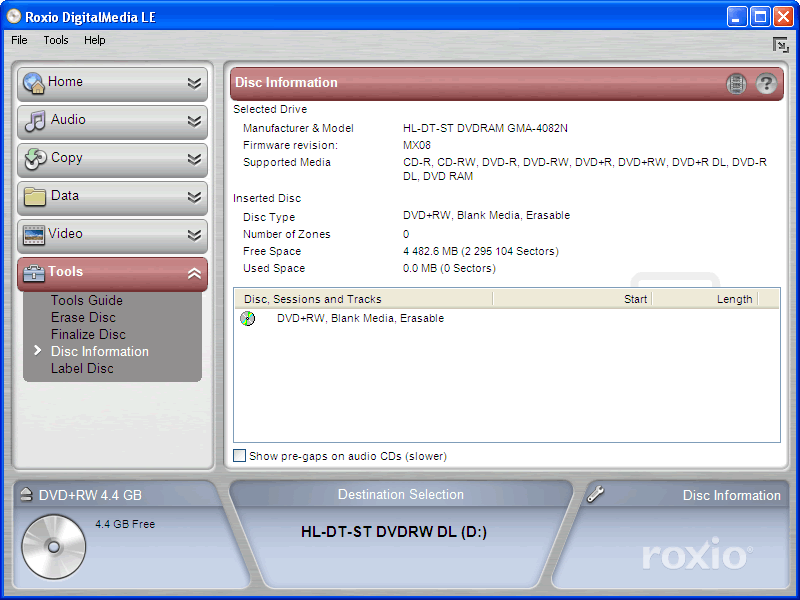Click the Free Space value 4 482.6 MB
This screenshot has height=600, width=800.
click(481, 251)
